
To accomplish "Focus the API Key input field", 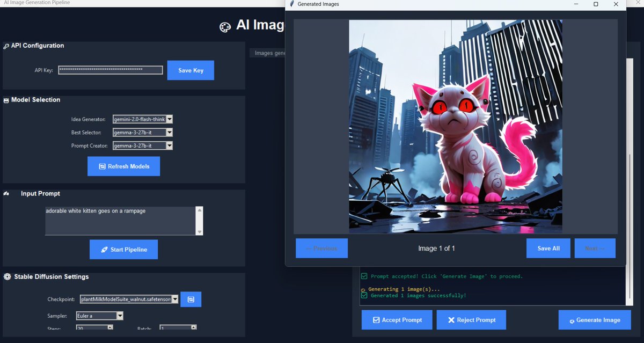I will click(111, 70).
